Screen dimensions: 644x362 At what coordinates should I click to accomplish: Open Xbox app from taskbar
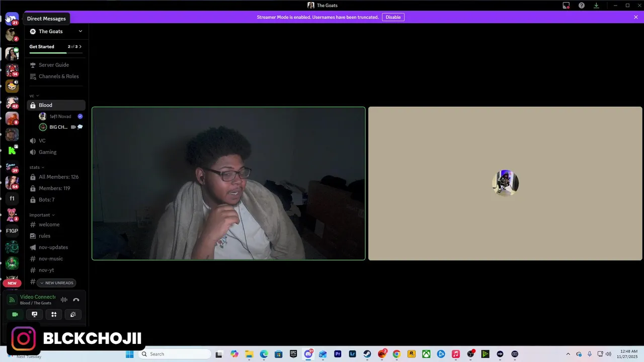click(x=426, y=354)
